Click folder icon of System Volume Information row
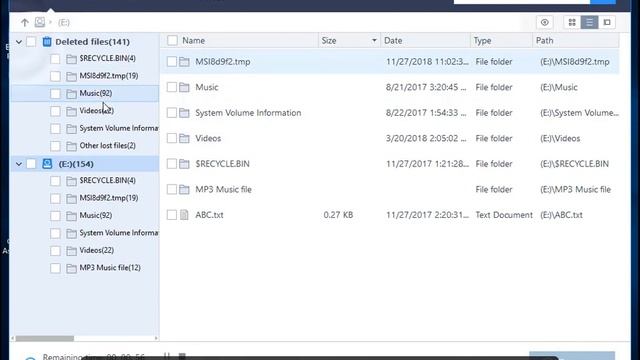640x360 pixels. click(184, 113)
